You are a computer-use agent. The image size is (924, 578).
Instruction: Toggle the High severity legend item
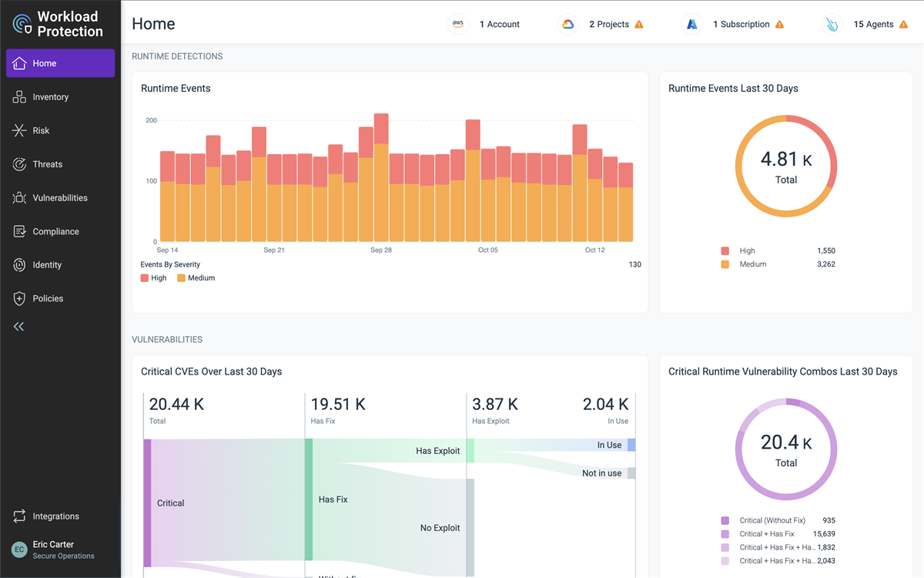pos(154,278)
